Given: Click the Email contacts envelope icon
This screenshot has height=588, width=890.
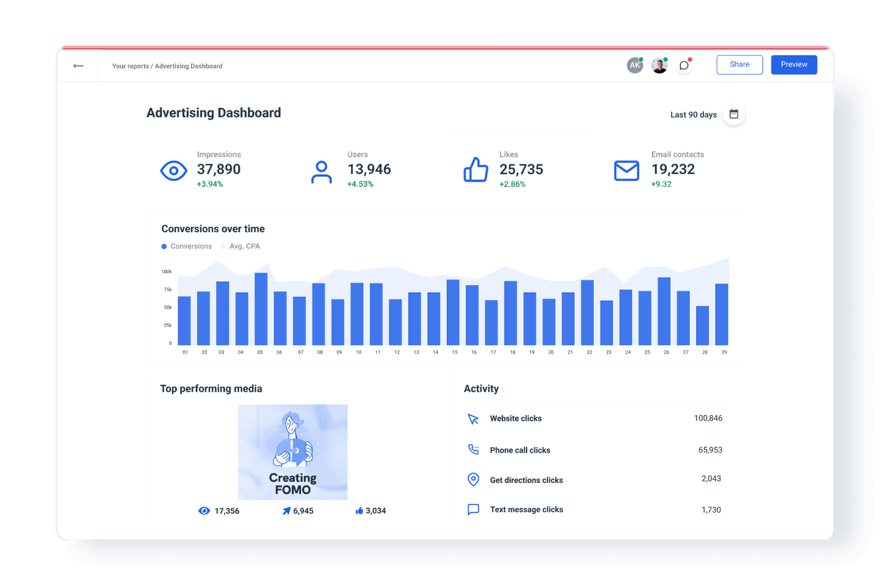Looking at the screenshot, I should 627,170.
